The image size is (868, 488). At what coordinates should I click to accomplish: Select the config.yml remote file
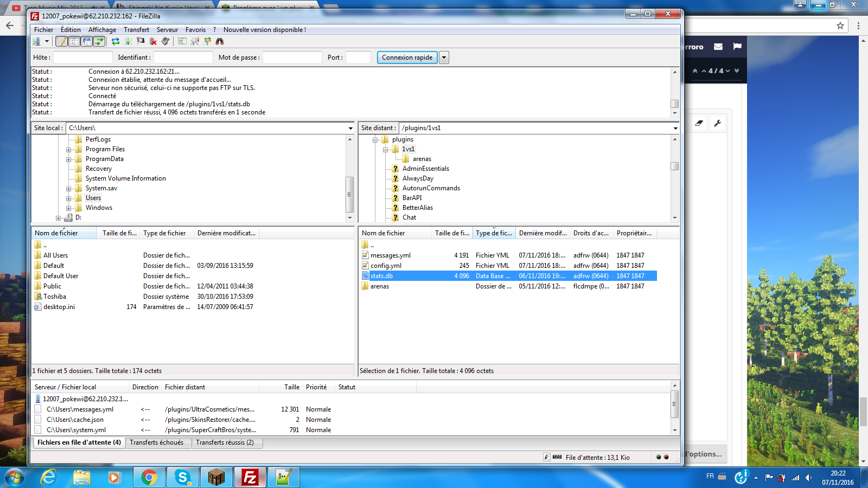508,266
